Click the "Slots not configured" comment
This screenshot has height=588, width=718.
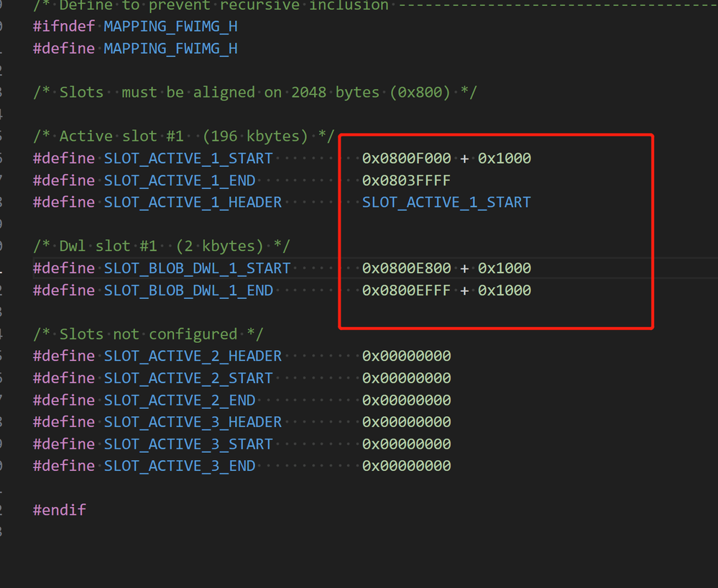pyautogui.click(x=149, y=334)
